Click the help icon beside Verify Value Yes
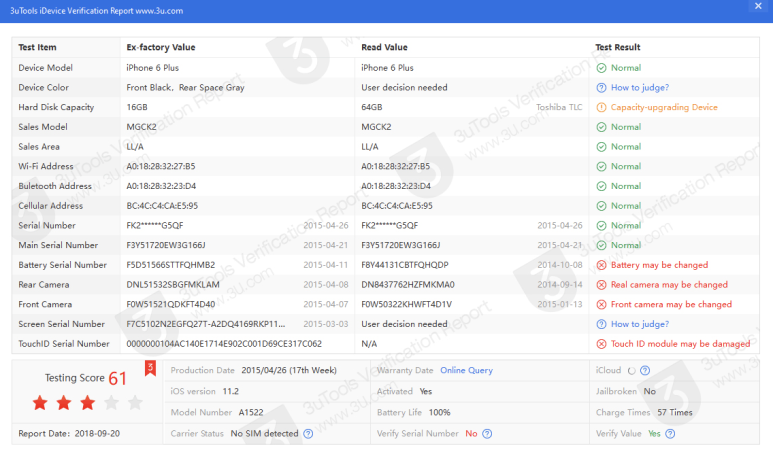 [x=668, y=434]
